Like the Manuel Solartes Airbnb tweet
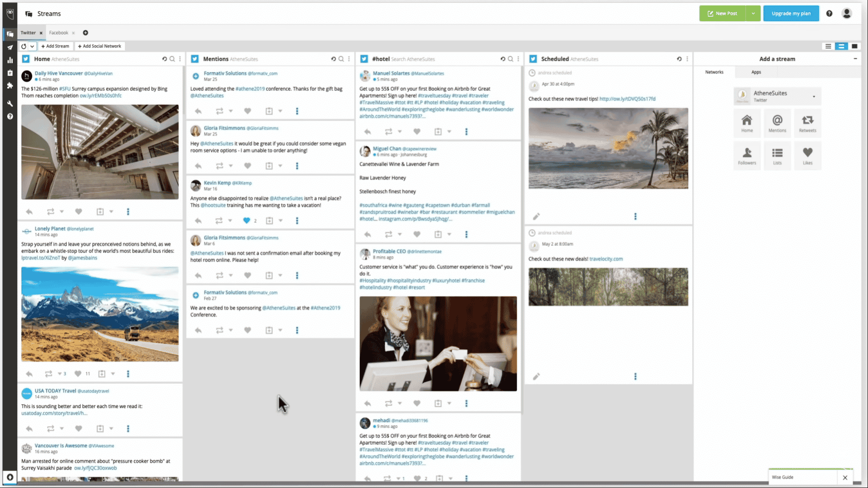 tap(417, 131)
